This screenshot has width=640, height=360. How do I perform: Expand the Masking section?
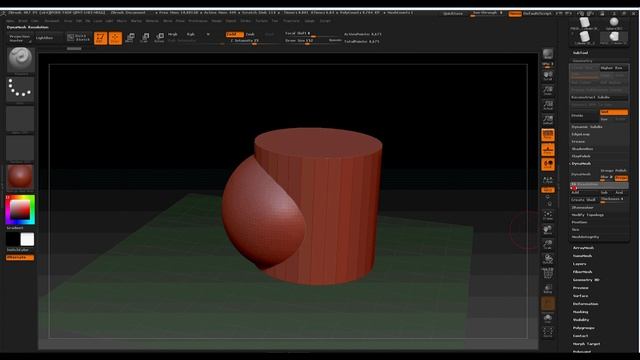(580, 312)
